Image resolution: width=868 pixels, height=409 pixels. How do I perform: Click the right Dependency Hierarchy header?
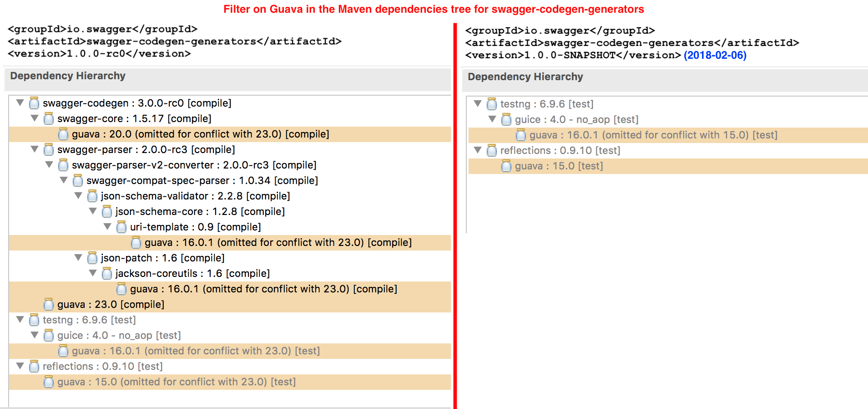tap(525, 77)
